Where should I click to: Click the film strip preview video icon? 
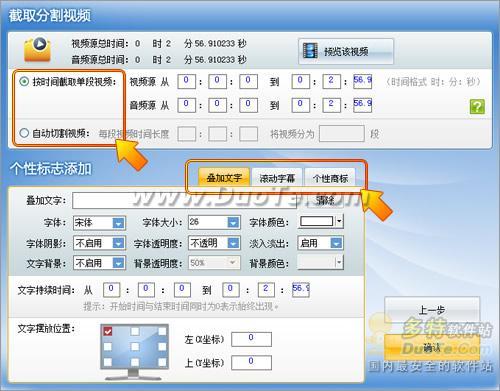pos(310,51)
